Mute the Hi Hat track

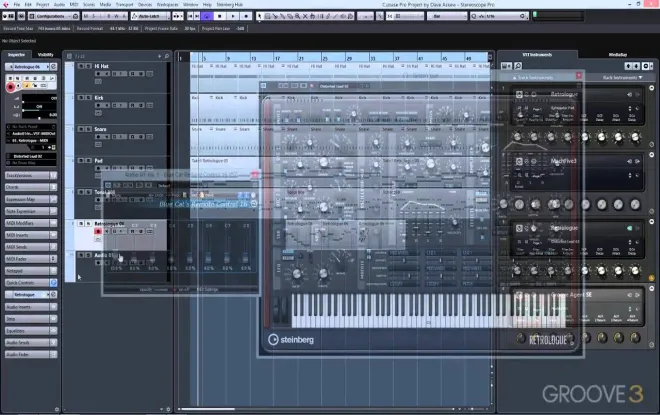(81, 66)
